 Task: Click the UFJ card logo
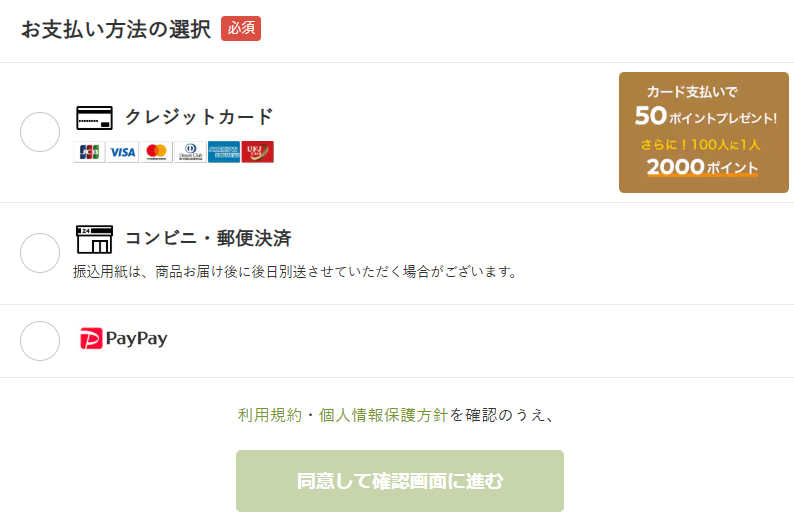click(x=258, y=152)
